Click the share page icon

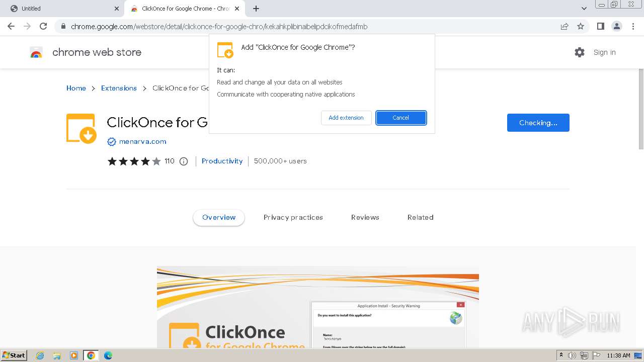(x=565, y=26)
